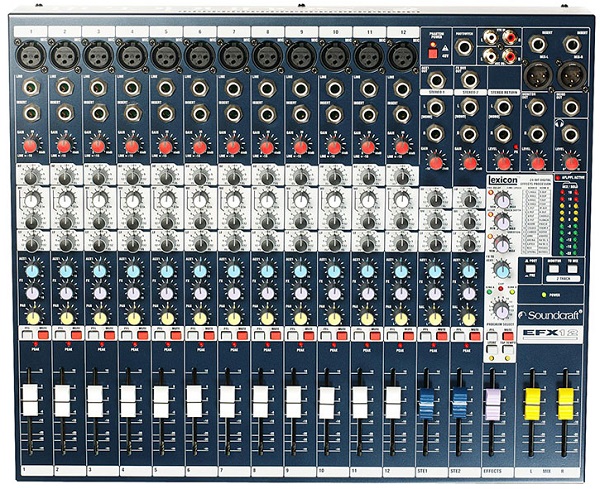
Task: Click the FOOTSWITCH jack
Action: coord(465,47)
